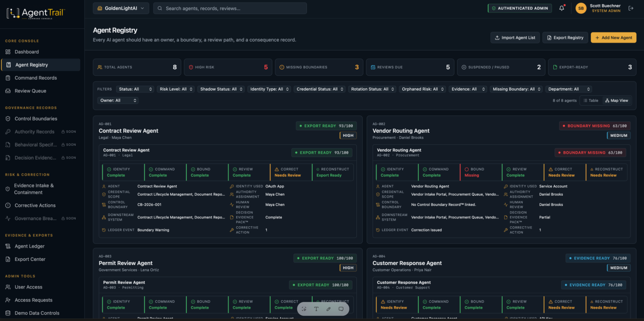
Task: Click the search agents, records, reviews field
Action: click(230, 8)
